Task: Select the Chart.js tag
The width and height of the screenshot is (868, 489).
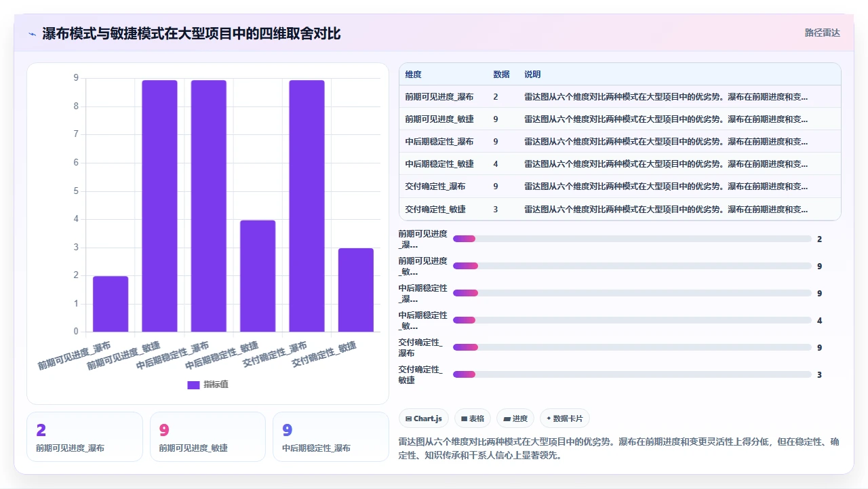Action: [x=424, y=418]
